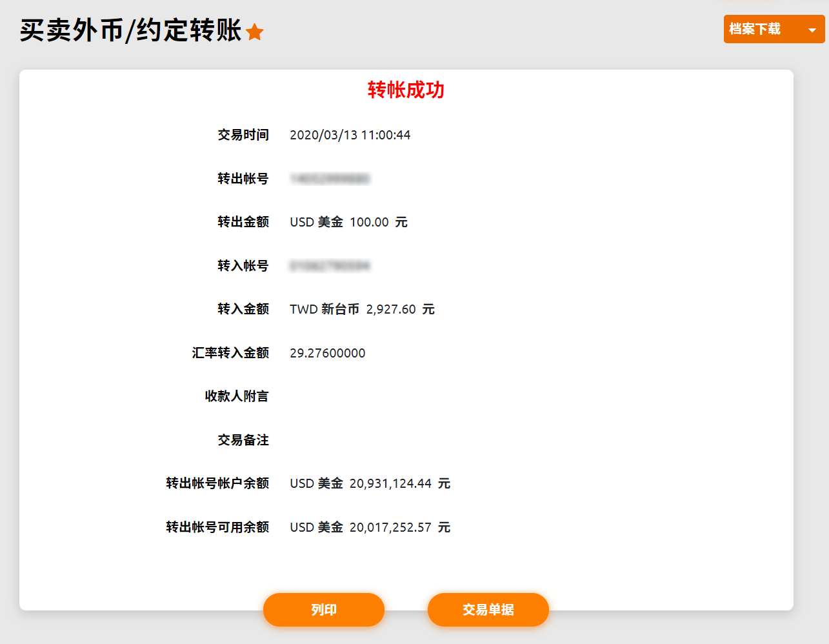
Task: Click the exchange rate value 29.27600000
Action: click(327, 353)
